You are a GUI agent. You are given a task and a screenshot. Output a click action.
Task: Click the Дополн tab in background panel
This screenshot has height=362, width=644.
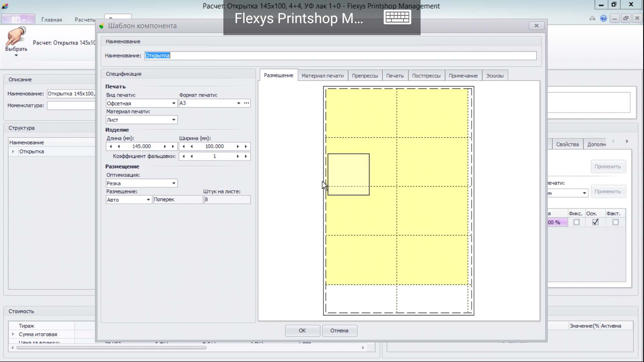pyautogui.click(x=596, y=144)
